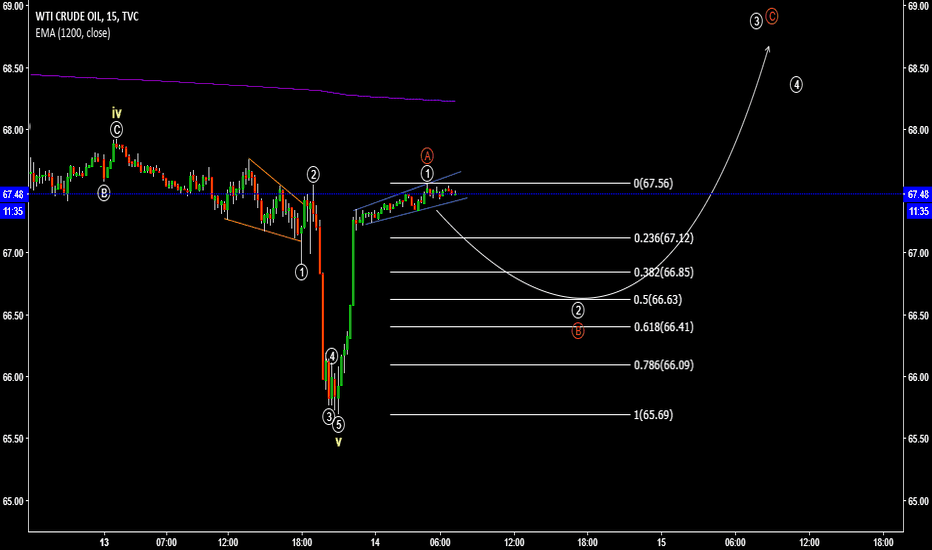Click the date 14 on the time axis

[375, 542]
